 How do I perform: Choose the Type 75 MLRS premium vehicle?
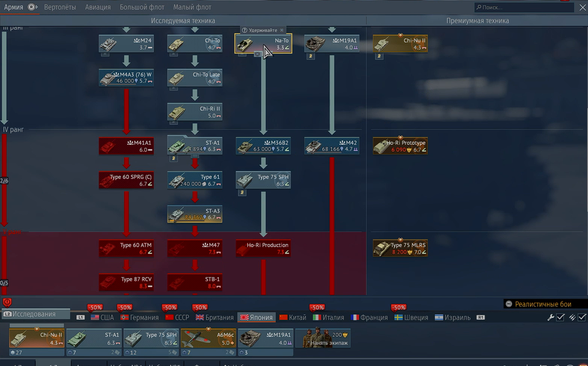[400, 248]
